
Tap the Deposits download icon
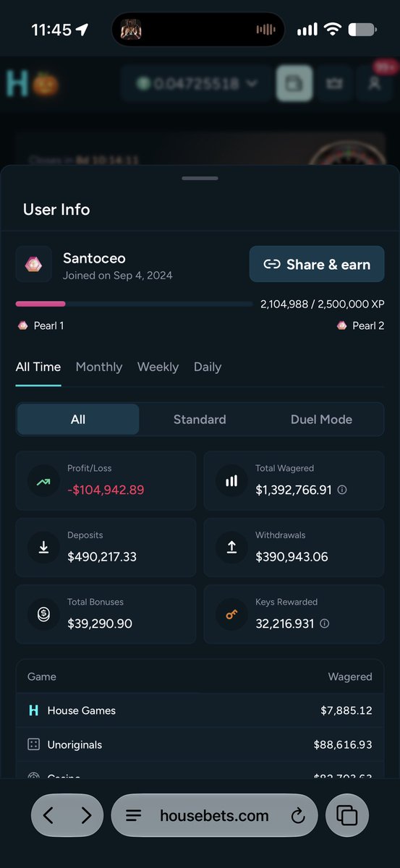pos(43,548)
